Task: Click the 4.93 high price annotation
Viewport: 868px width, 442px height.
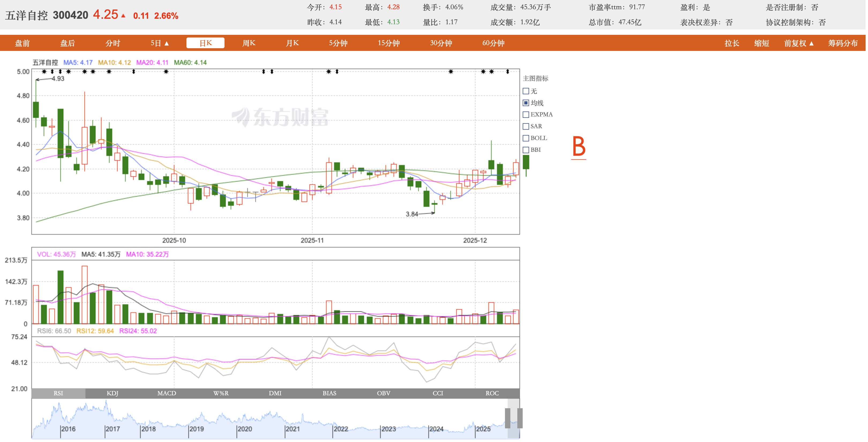Action: (x=58, y=79)
